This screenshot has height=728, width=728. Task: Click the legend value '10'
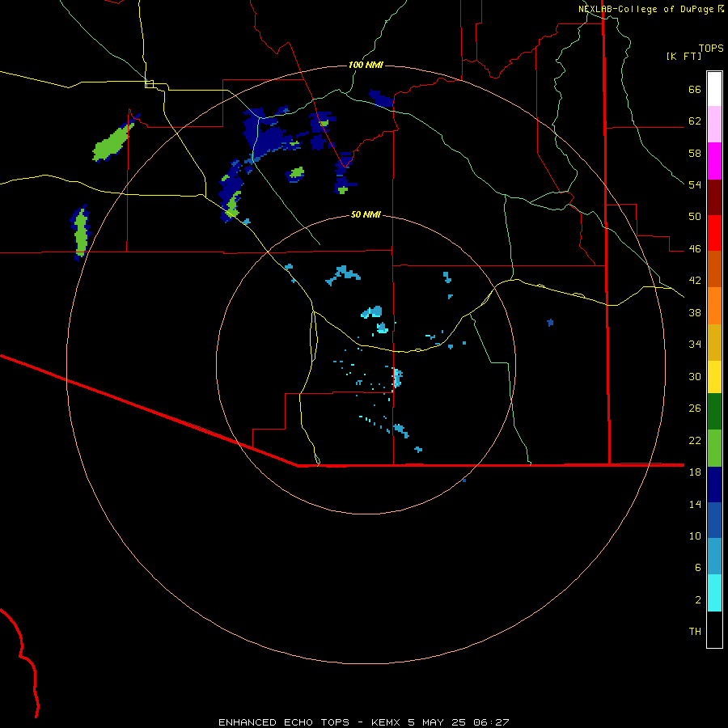point(695,535)
